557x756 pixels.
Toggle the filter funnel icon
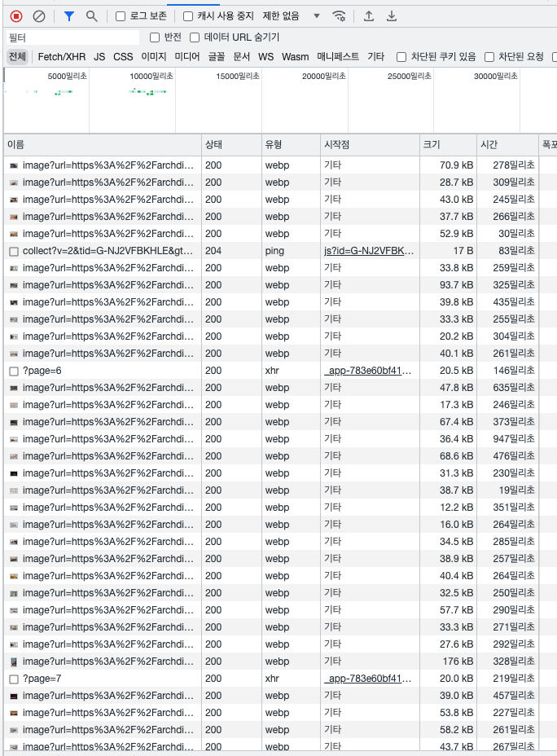(69, 16)
